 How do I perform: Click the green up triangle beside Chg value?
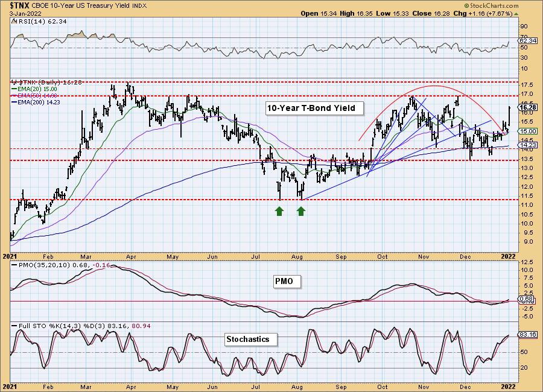[516, 14]
